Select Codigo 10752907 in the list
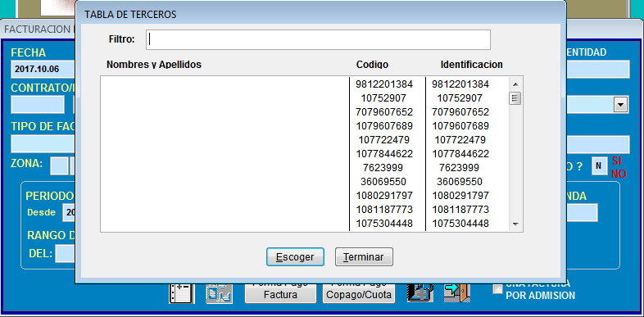 coord(383,98)
